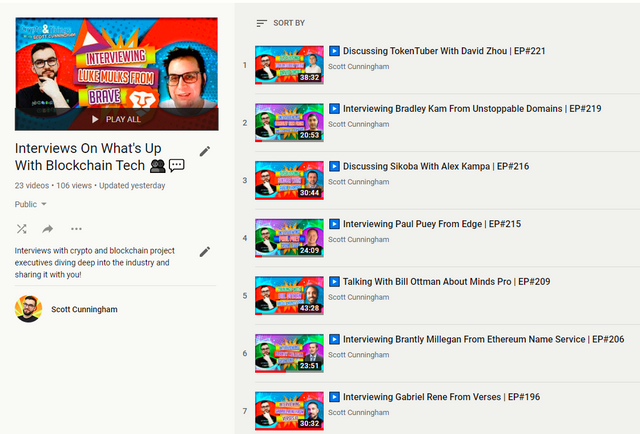Open Scott Cunningham channel avatar
This screenshot has width=640, height=434.
29,309
